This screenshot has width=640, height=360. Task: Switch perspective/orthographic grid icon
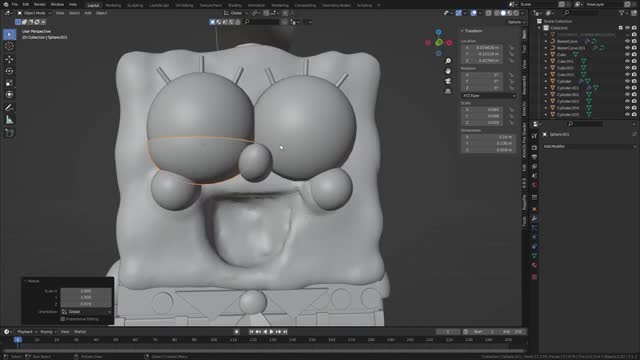pyautogui.click(x=448, y=91)
